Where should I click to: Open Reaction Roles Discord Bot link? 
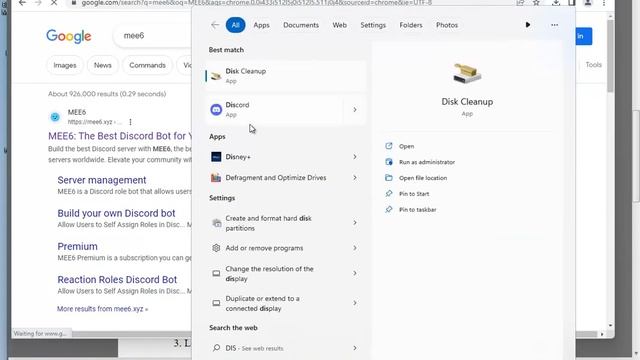[x=117, y=280]
